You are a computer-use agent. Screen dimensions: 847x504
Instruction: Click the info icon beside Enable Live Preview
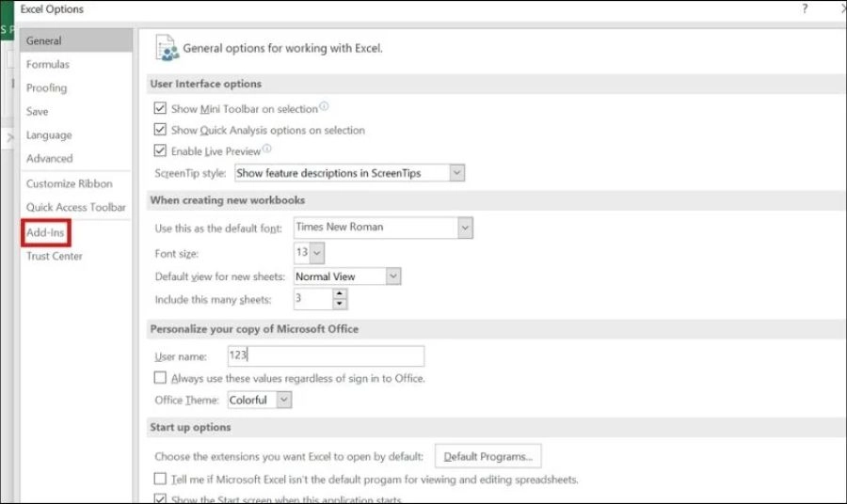click(x=267, y=149)
